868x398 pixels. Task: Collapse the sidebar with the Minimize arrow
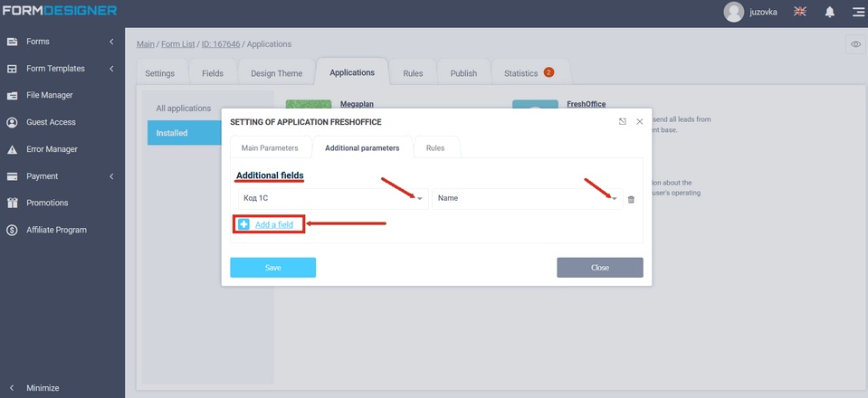click(x=12, y=388)
